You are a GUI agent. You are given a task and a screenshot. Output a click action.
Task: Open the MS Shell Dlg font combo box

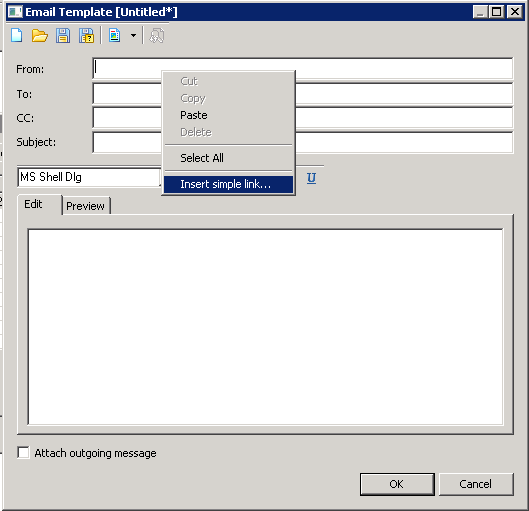89,177
